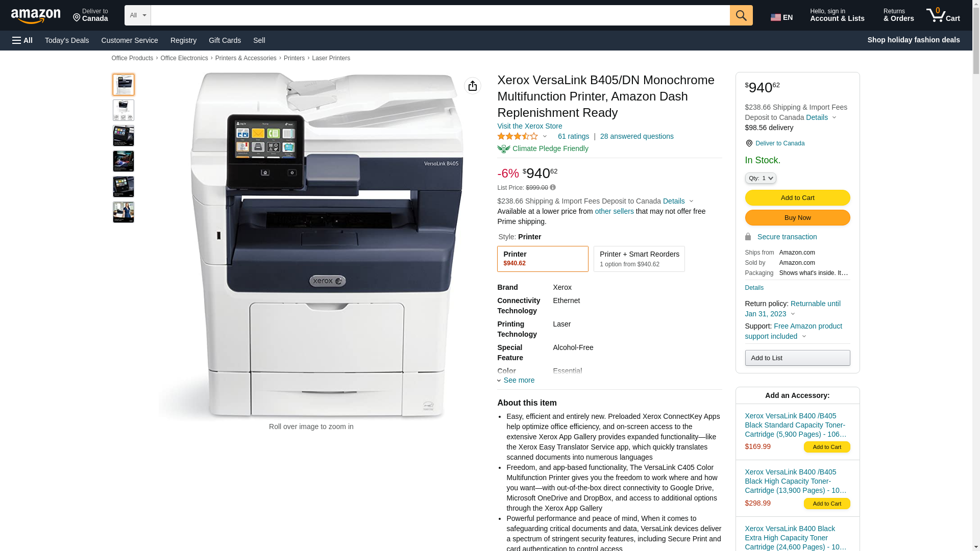The image size is (980, 551).
Task: Click the Add to Cart button
Action: pyautogui.click(x=797, y=197)
